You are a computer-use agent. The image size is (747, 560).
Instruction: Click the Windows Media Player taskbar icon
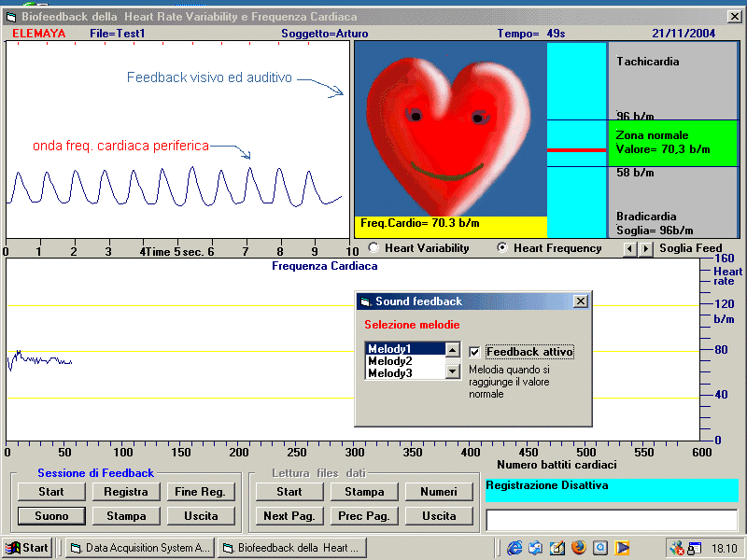pyautogui.click(x=622, y=548)
